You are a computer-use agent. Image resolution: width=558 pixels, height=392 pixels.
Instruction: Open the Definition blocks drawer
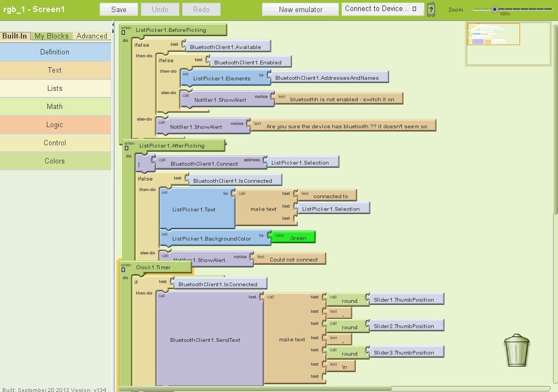(x=54, y=52)
